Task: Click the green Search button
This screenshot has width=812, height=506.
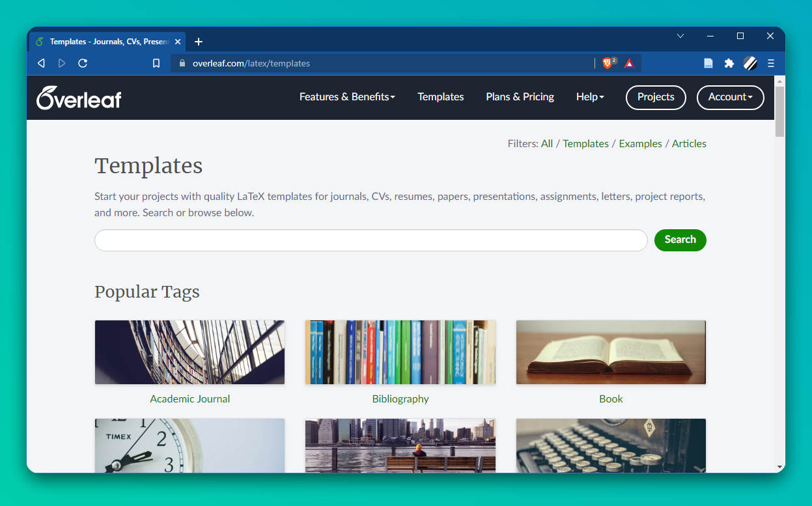Action: 680,240
